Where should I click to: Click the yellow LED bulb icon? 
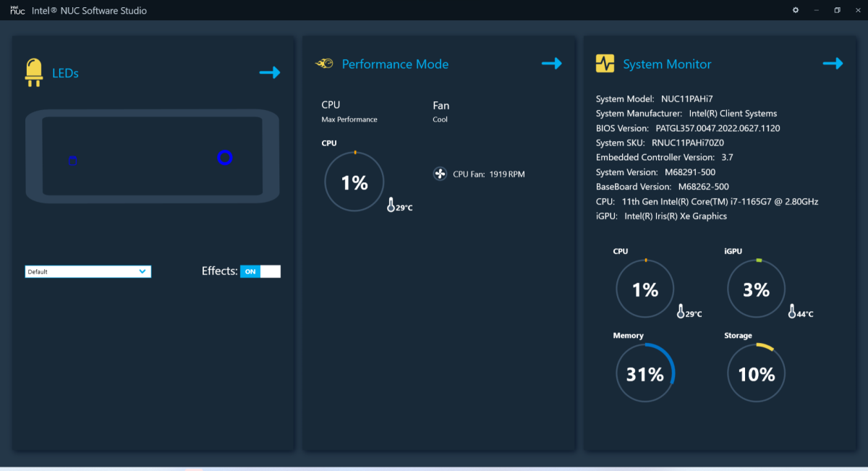tap(34, 72)
